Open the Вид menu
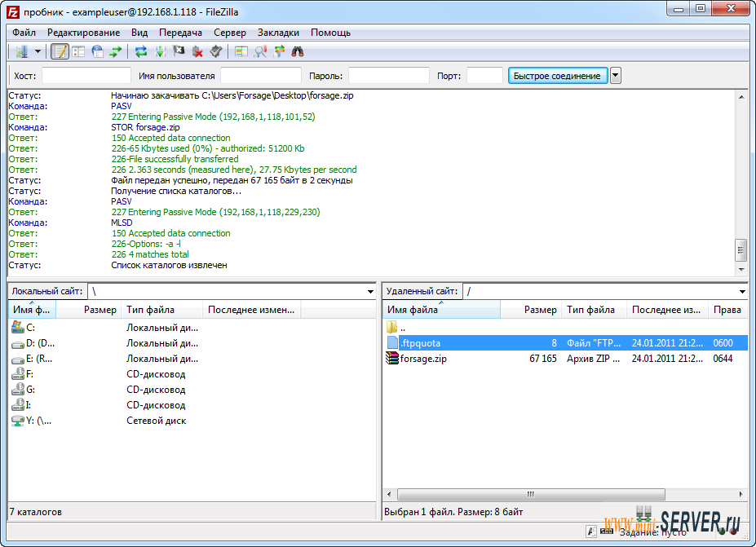The width and height of the screenshot is (756, 547). pos(139,33)
